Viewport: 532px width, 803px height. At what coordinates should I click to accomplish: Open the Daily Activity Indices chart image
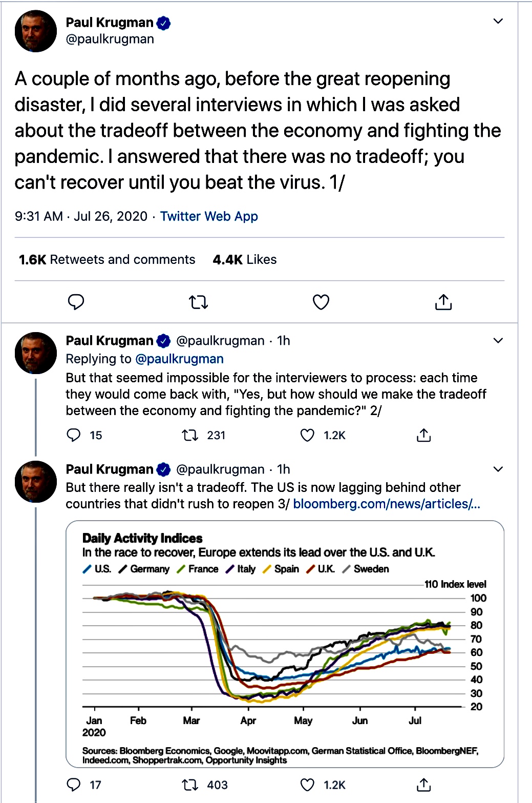pyautogui.click(x=285, y=644)
